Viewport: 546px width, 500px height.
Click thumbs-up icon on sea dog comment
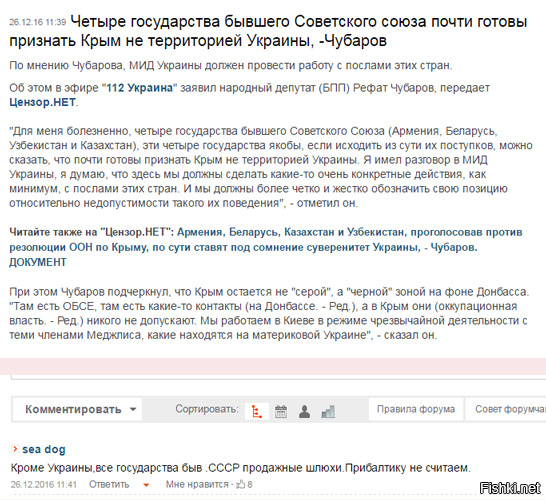point(241,484)
